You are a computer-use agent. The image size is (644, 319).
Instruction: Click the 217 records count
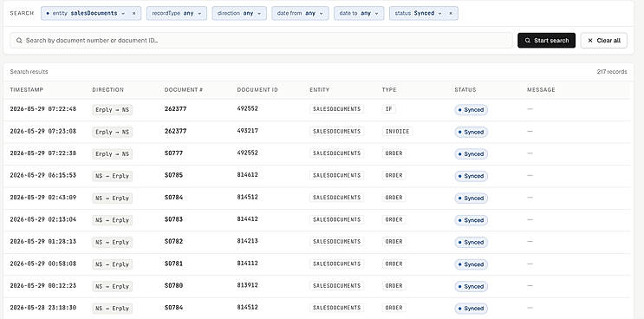[x=612, y=71]
